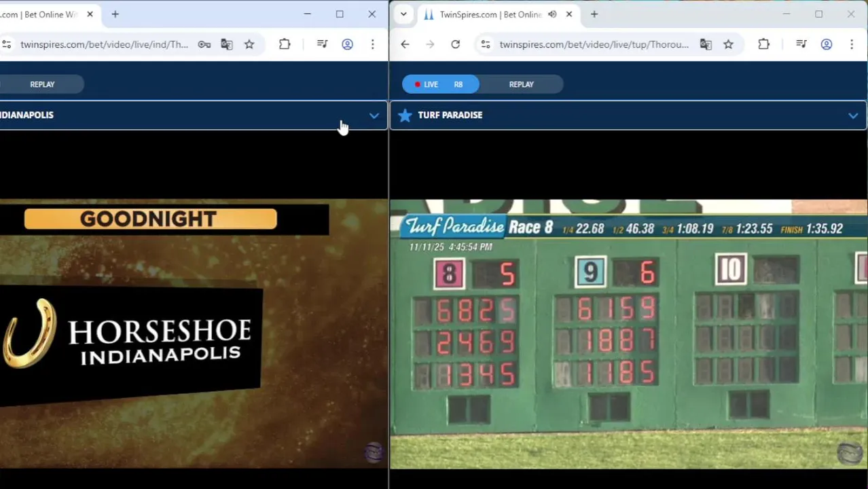Open tab search dropdown in right window
Screen dimensions: 868x489
(x=403, y=14)
